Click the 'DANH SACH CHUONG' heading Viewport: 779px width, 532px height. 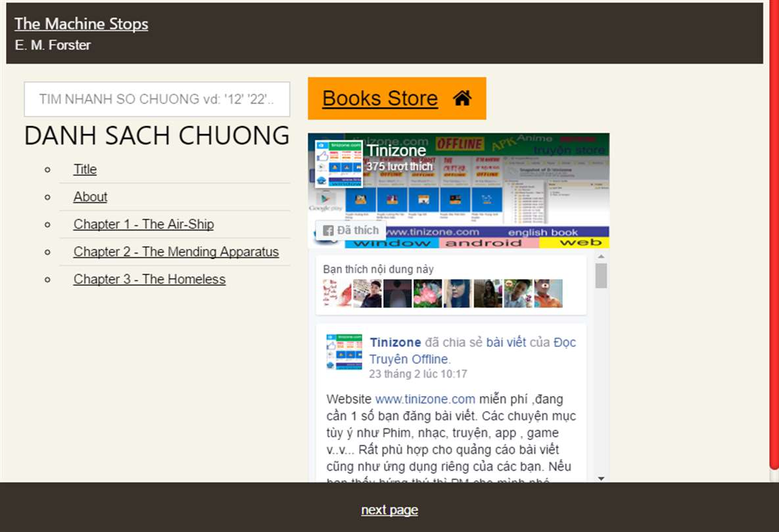click(x=157, y=135)
